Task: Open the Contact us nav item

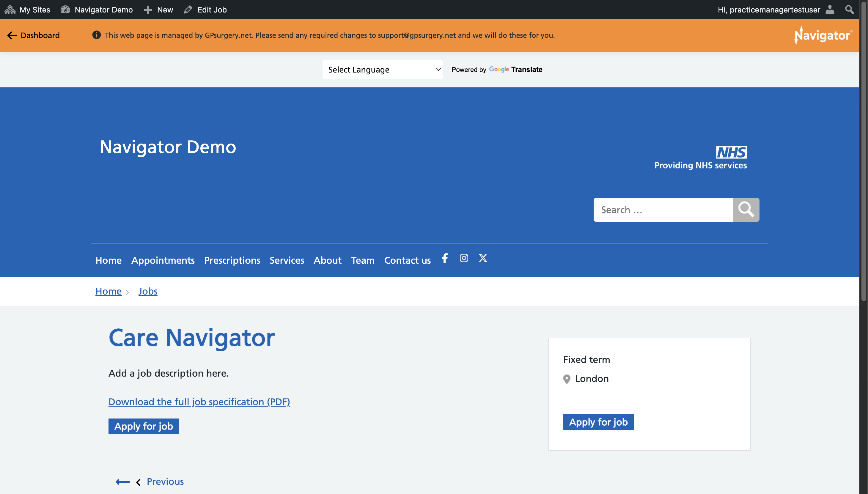Action: 408,260
